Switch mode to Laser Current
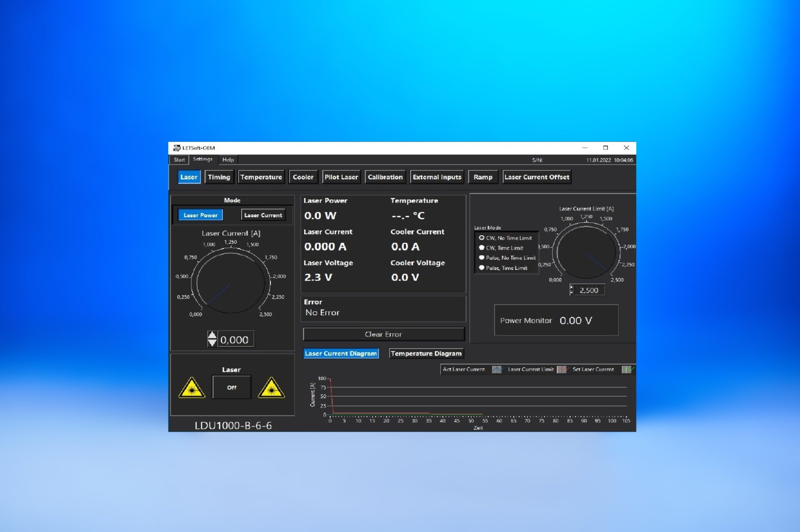Viewport: 800px width, 532px height. (263, 215)
